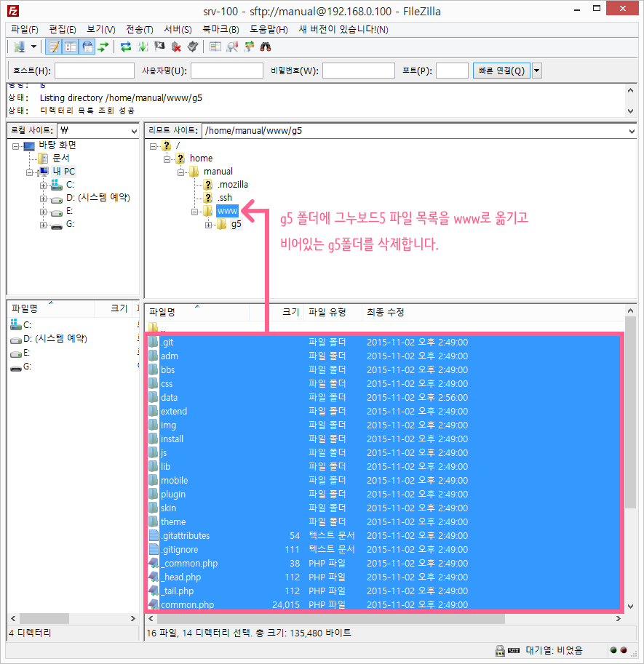Toggle processing of transfer queue
Image resolution: width=644 pixels, height=664 pixels.
143,47
